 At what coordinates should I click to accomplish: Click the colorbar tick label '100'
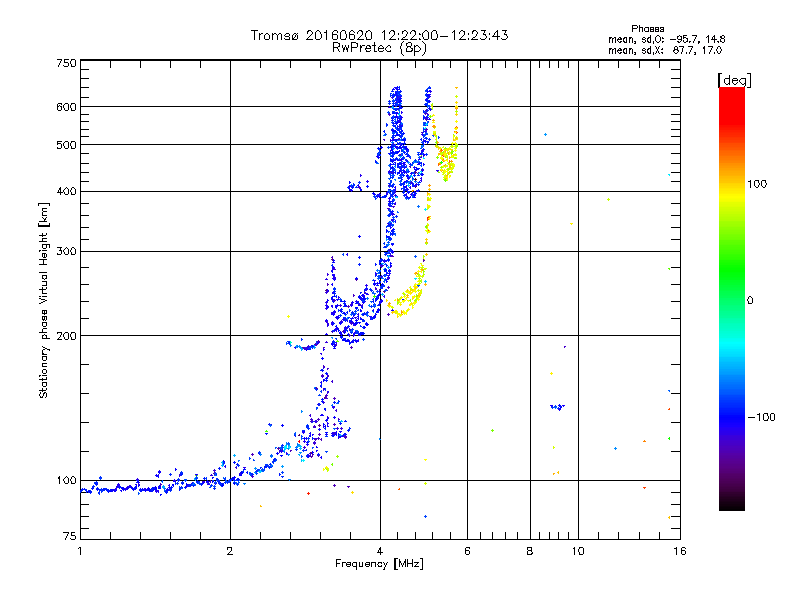click(x=757, y=184)
